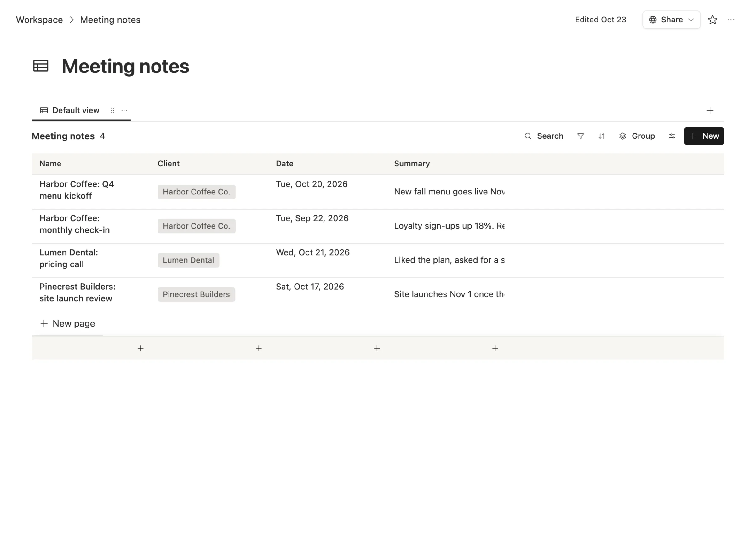Viewport: 756px width, 539px height.
Task: Add calculation under the Date column
Action: [x=377, y=348]
